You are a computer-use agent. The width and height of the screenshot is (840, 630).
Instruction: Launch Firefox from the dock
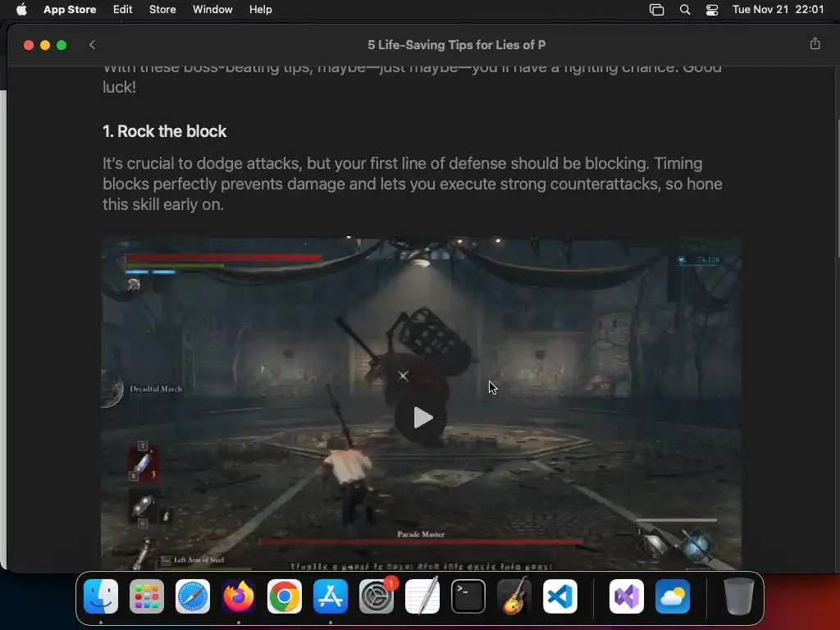coord(239,596)
